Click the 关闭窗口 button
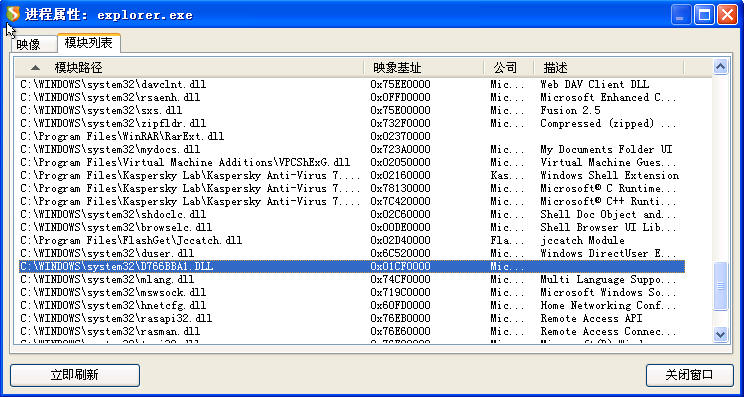Image resolution: width=744 pixels, height=397 pixels. pos(689,375)
